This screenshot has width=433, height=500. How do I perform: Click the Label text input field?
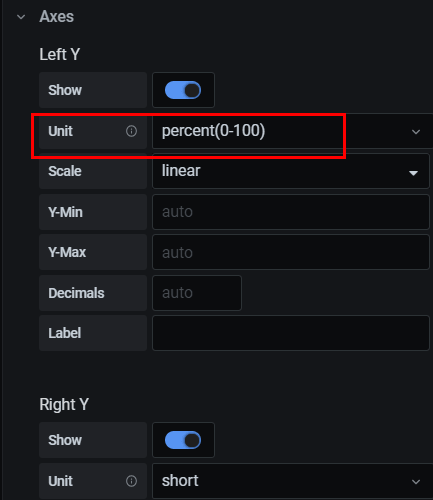point(291,333)
